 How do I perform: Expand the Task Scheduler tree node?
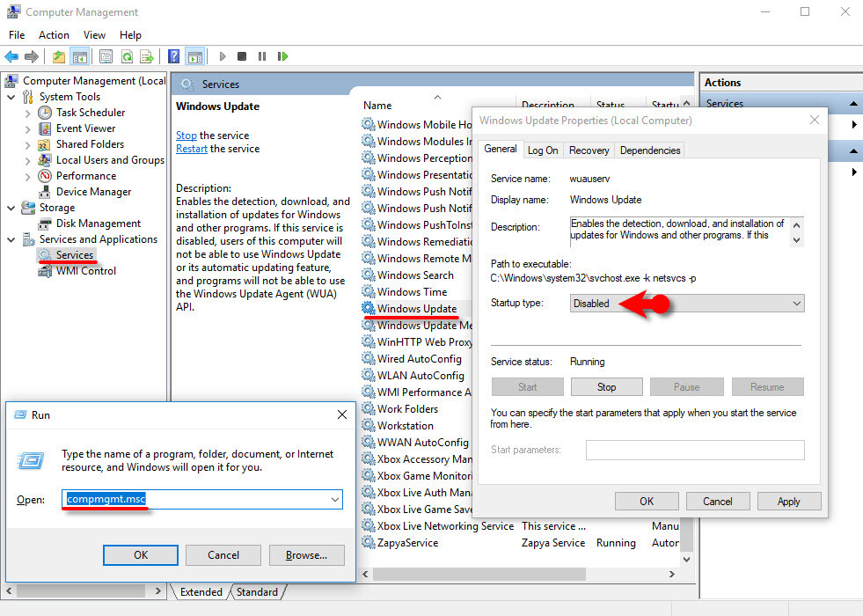click(28, 113)
